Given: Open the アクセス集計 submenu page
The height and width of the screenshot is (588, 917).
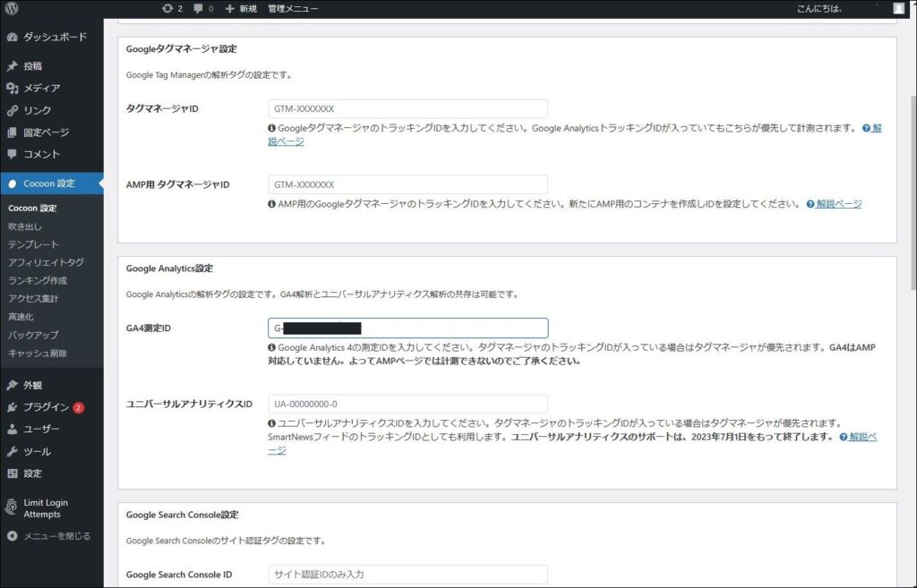Looking at the screenshot, I should pos(33,299).
